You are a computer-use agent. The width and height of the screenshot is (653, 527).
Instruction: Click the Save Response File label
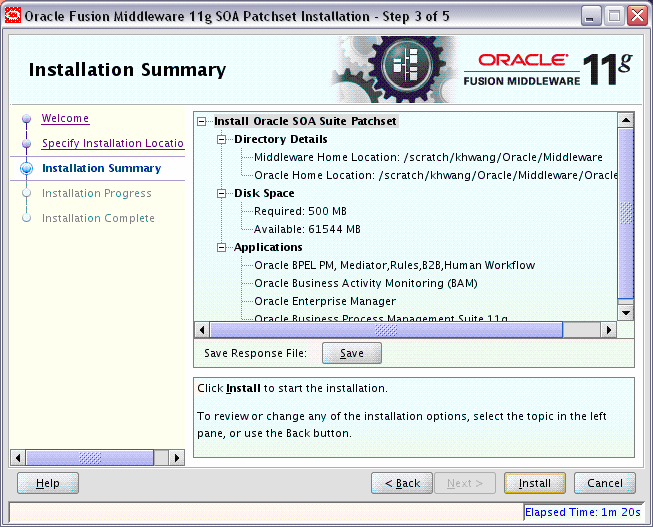click(255, 353)
